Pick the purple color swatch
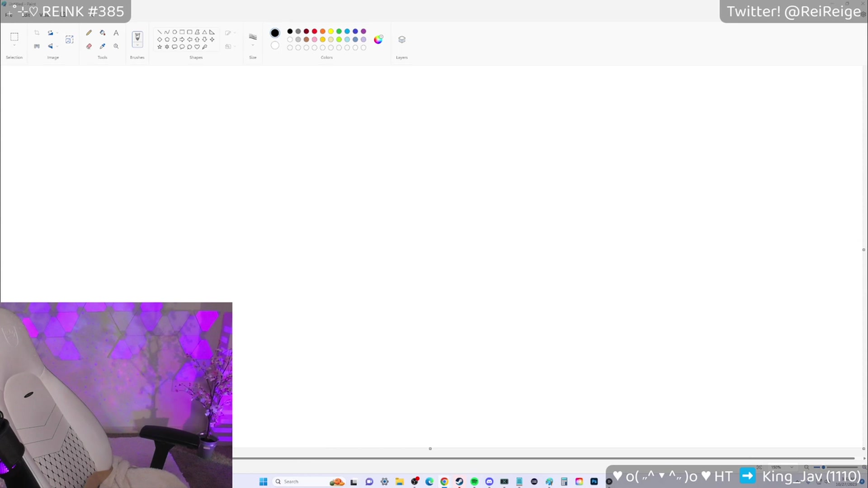Screen dimensions: 868x488 [x=363, y=31]
